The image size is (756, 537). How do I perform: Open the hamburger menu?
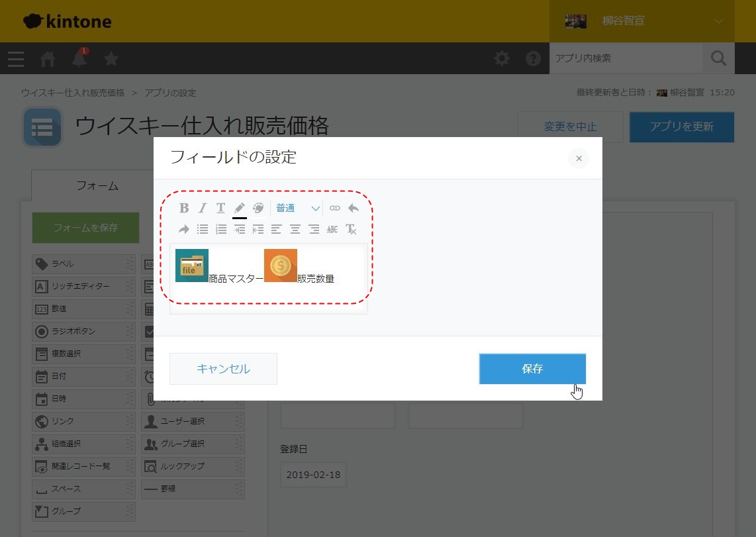(x=16, y=59)
